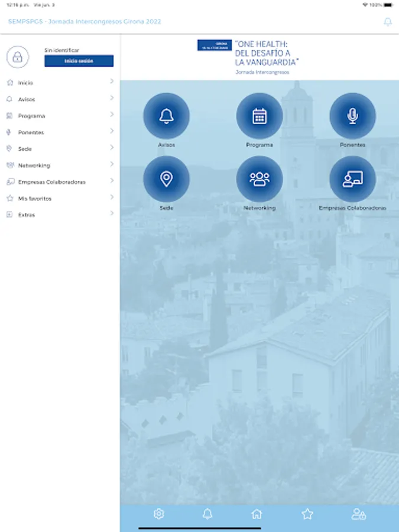The height and width of the screenshot is (532, 399).
Task: Expand the Inicio row chevron
Action: coord(112,82)
